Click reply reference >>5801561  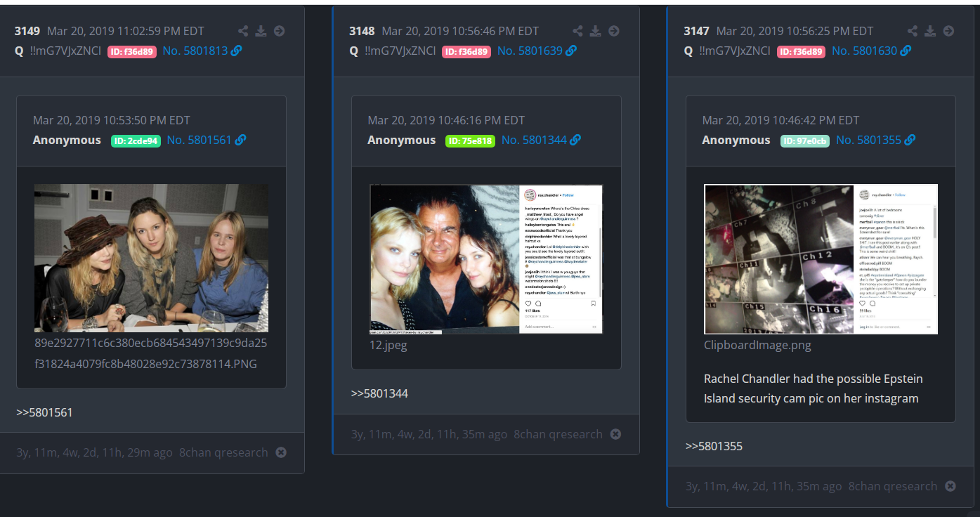[44, 412]
